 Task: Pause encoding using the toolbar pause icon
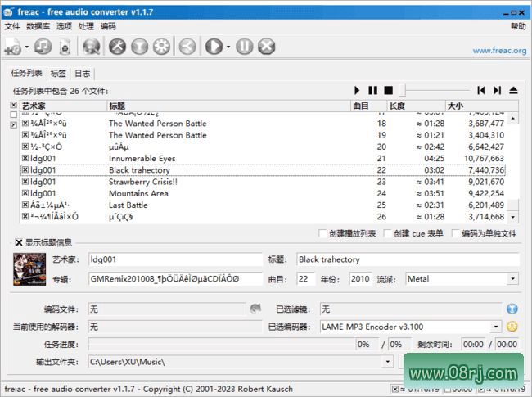(244, 47)
